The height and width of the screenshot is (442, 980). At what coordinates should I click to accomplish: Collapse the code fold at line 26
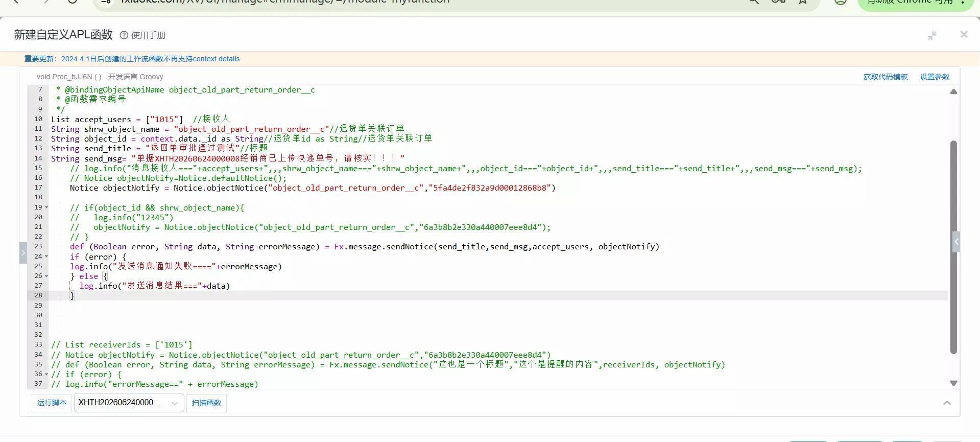pos(46,276)
